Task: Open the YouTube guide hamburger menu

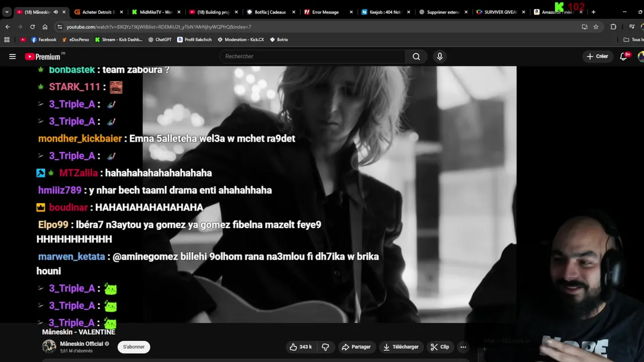Action: point(12,56)
